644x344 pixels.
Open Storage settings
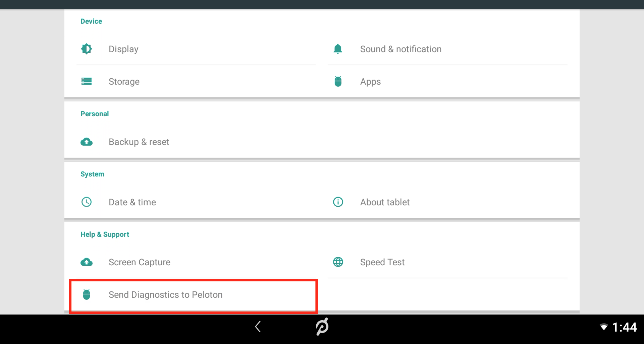coord(196,82)
